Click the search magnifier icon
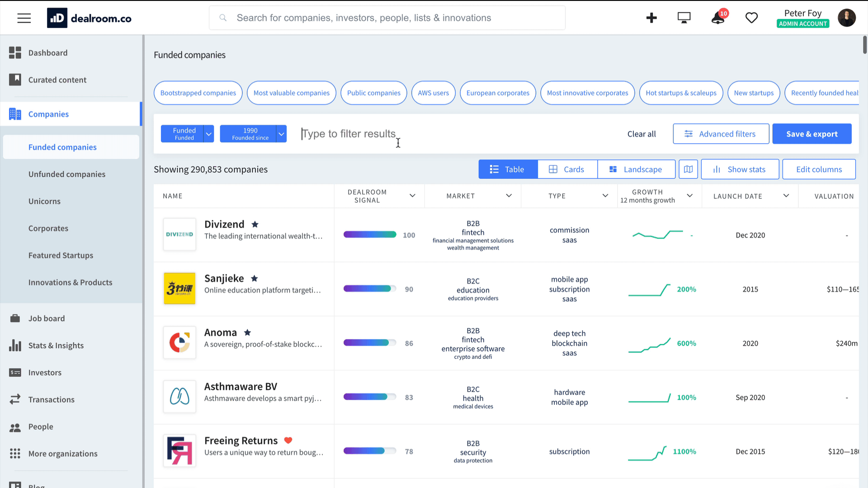 (x=223, y=18)
